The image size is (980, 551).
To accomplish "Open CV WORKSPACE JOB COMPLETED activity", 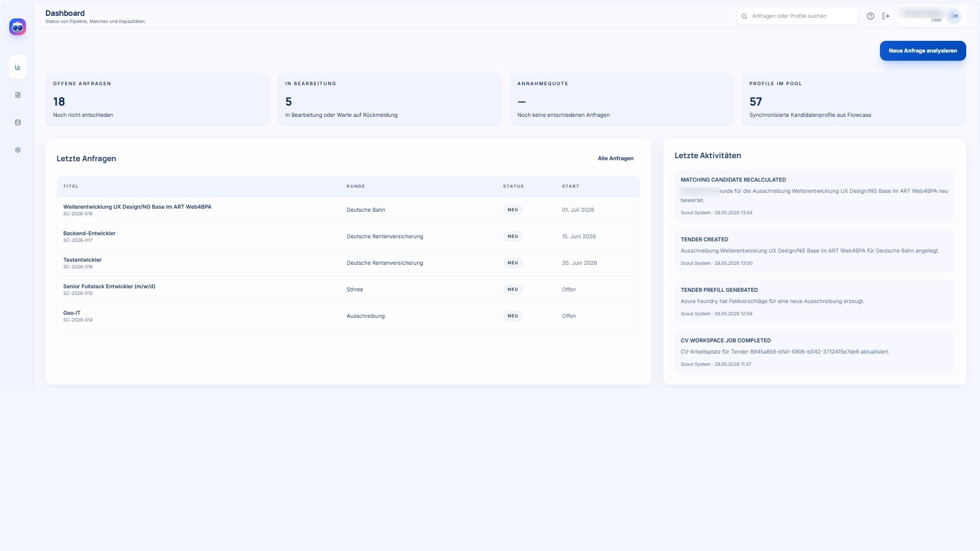I will click(x=815, y=352).
